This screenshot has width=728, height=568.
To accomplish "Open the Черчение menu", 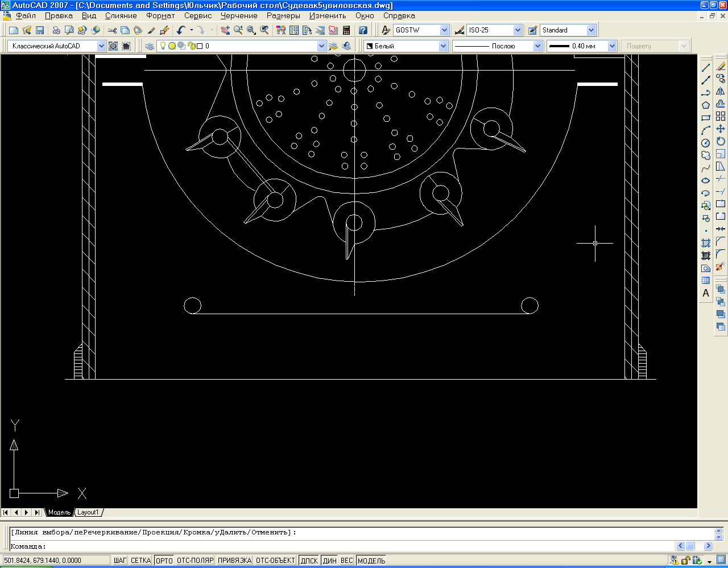I will (239, 16).
